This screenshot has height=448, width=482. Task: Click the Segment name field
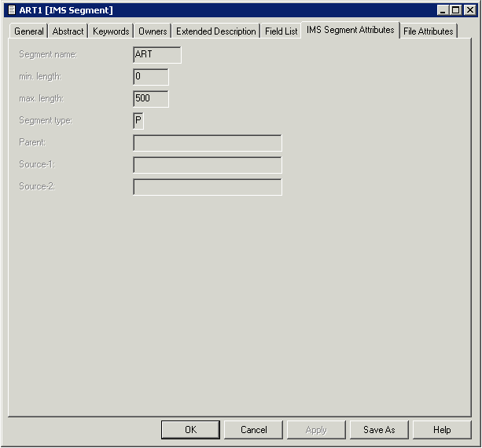[x=157, y=55]
